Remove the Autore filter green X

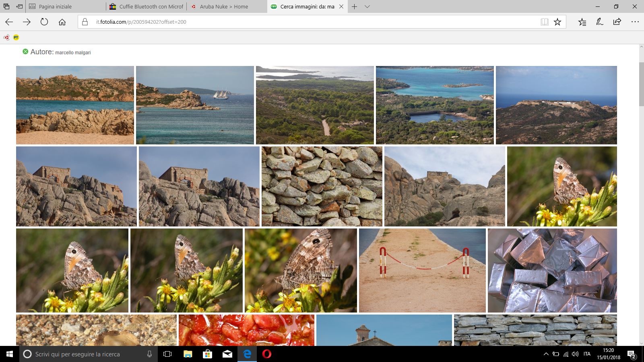click(x=25, y=51)
